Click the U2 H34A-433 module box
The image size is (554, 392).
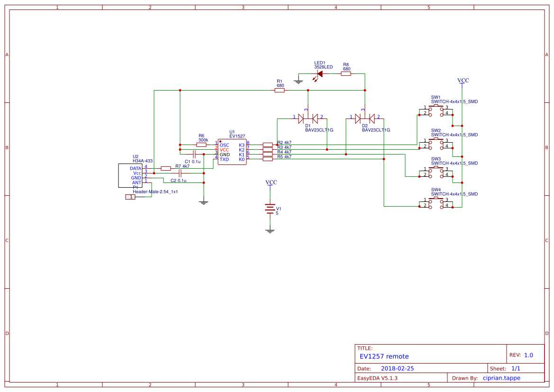[x=130, y=175]
